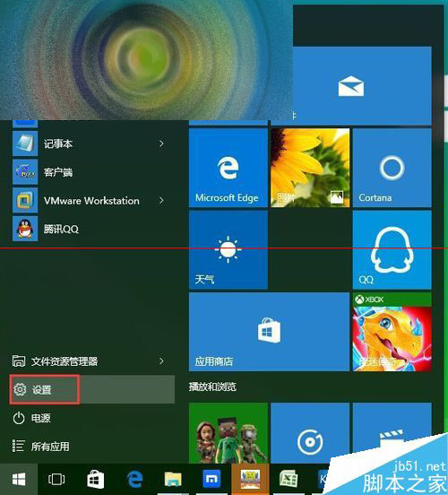Expand VMware Workstation jump list arrow
The width and height of the screenshot is (448, 495).
click(x=161, y=201)
